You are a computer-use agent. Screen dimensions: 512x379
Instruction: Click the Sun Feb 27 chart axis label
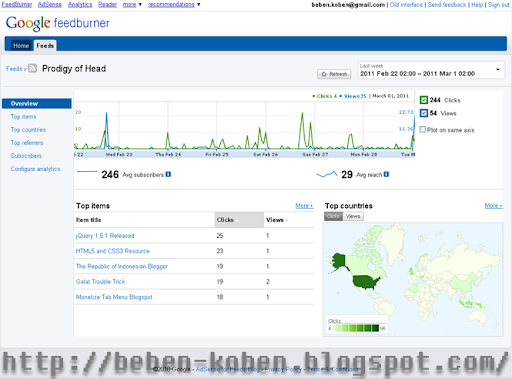click(315, 155)
